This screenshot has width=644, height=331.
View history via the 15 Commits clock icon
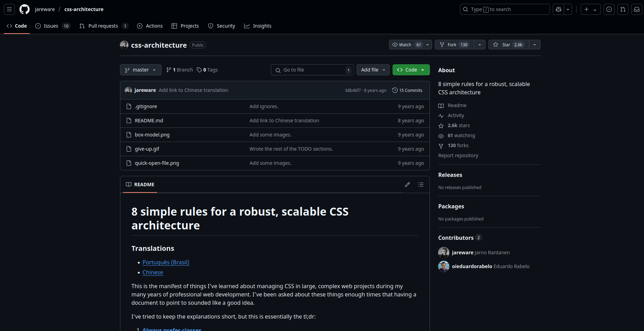point(407,90)
